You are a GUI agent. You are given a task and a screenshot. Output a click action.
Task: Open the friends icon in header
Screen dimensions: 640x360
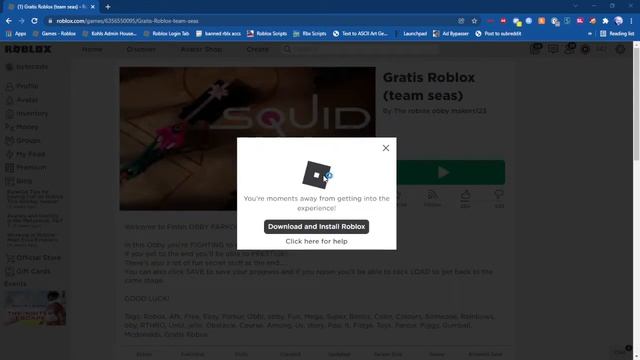pyautogui.click(x=569, y=49)
